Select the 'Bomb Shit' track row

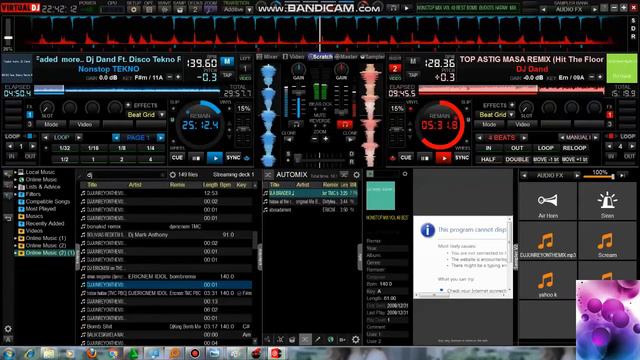coord(166,327)
